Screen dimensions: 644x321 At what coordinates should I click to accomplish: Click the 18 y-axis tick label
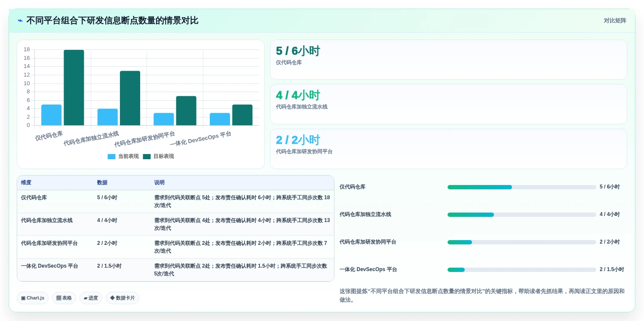coord(27,49)
